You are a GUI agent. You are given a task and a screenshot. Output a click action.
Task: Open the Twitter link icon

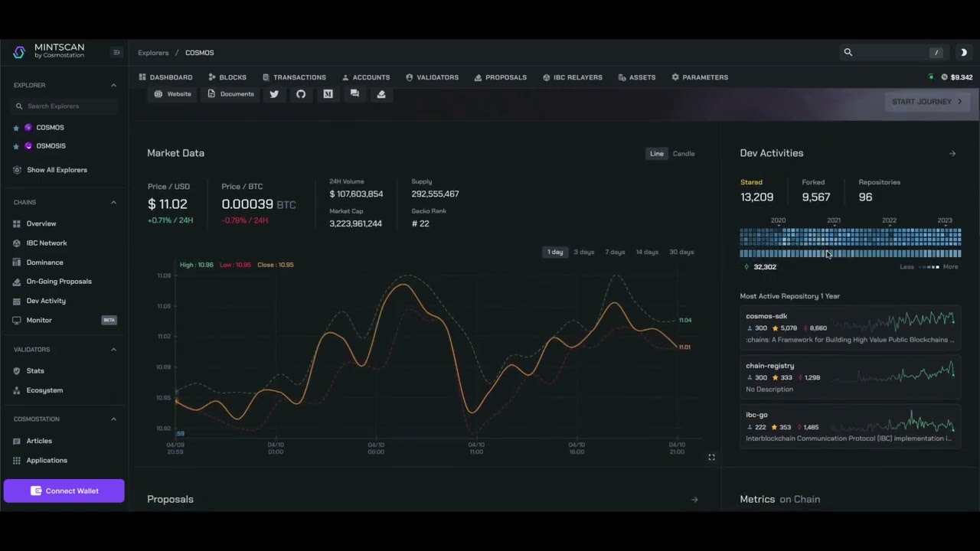pyautogui.click(x=274, y=94)
